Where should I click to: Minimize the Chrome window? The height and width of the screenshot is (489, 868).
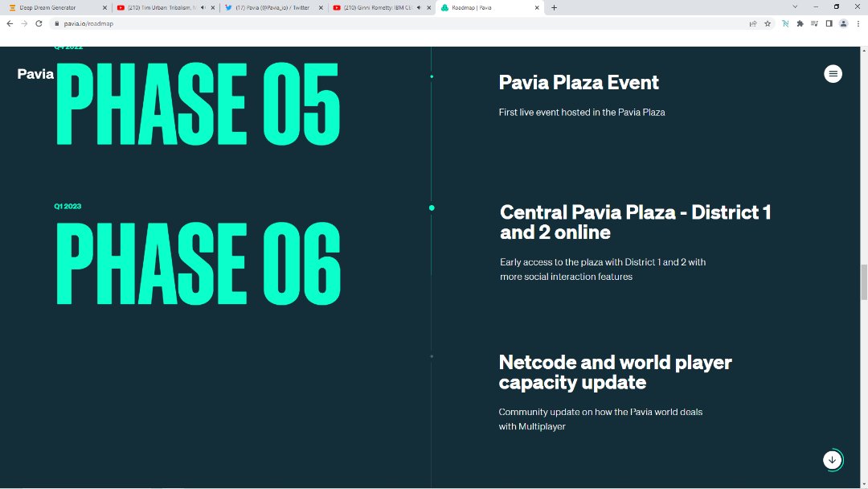pos(816,6)
